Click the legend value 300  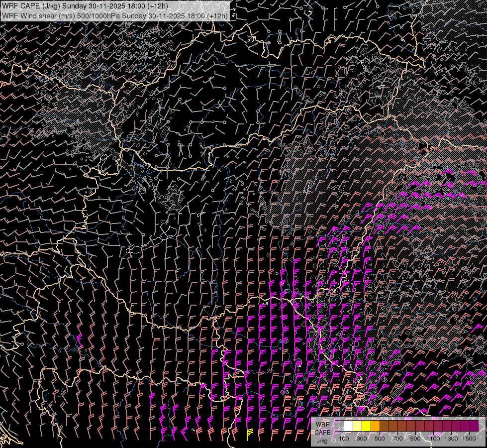[362, 439]
